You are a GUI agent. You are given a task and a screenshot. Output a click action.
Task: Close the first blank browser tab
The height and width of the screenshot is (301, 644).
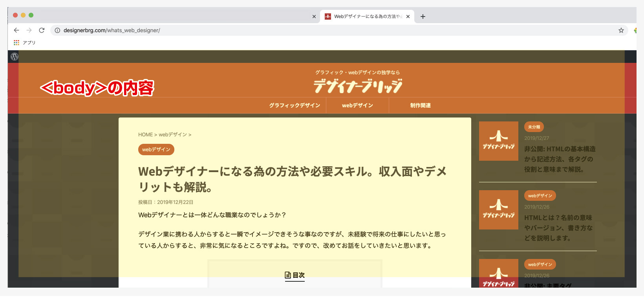pyautogui.click(x=314, y=17)
